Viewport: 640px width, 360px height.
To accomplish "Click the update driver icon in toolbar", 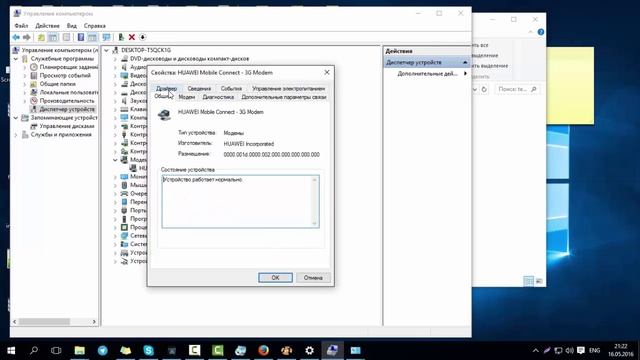I will tap(121, 38).
